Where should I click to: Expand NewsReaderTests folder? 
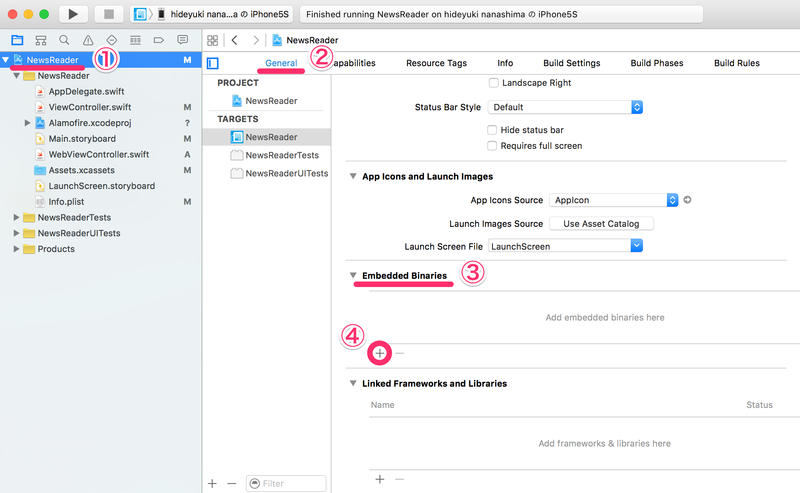tap(16, 217)
